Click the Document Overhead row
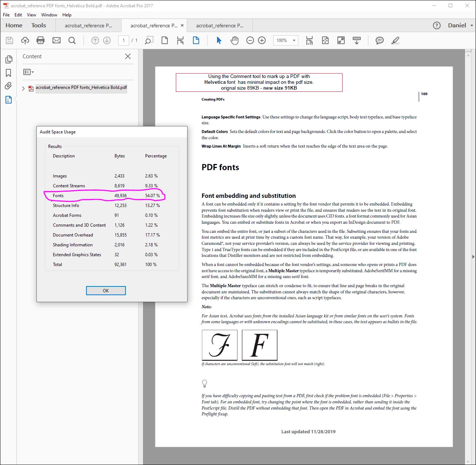The height and width of the screenshot is (465, 476). [x=106, y=235]
